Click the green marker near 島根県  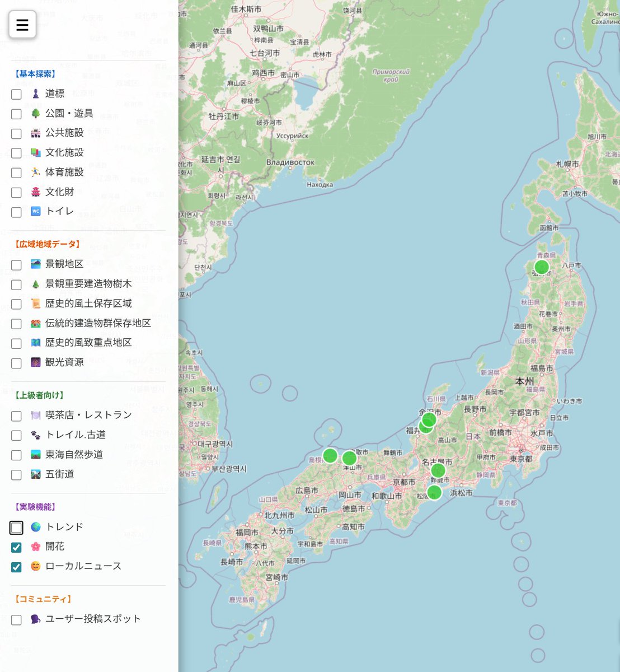click(330, 455)
